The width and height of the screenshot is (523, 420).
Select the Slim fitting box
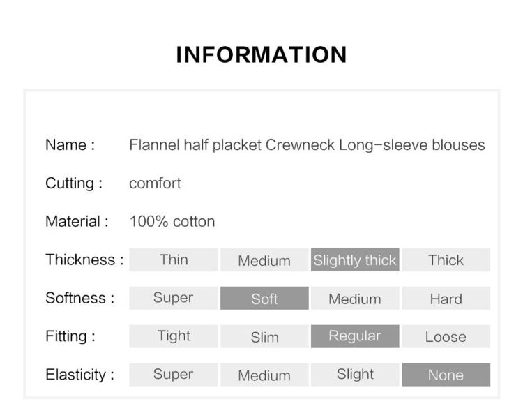[264, 336]
